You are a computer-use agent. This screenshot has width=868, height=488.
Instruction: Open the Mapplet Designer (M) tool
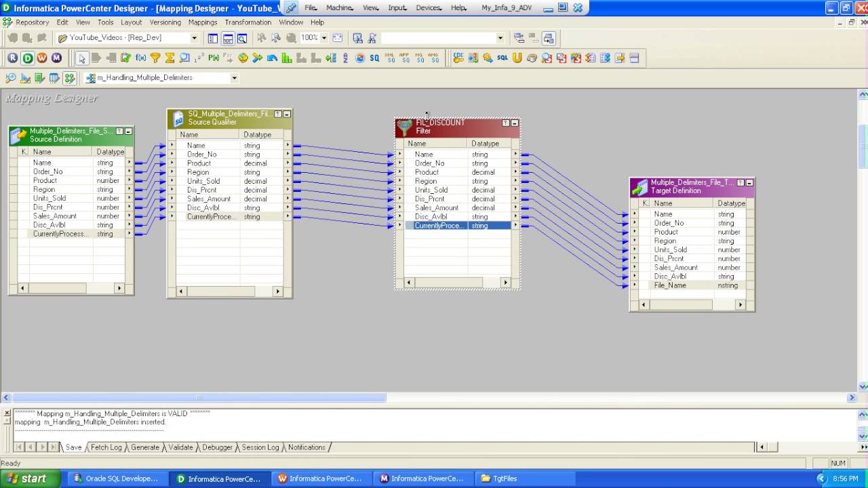56,58
